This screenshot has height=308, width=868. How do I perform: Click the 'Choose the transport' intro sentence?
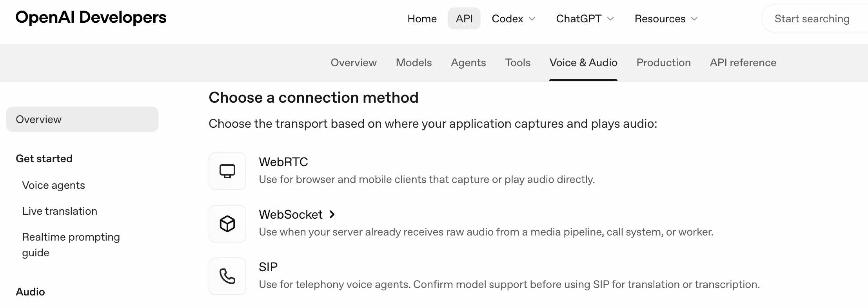433,123
